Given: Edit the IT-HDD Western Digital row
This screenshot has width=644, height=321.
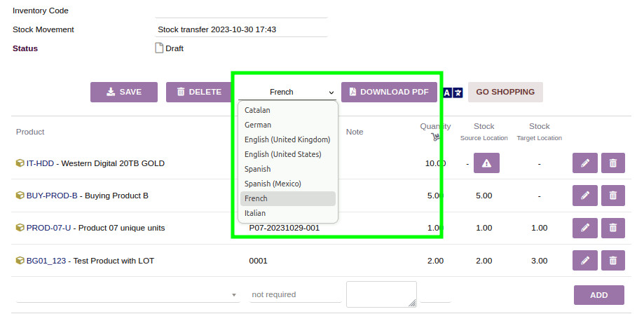Looking at the screenshot, I should pyautogui.click(x=585, y=163).
